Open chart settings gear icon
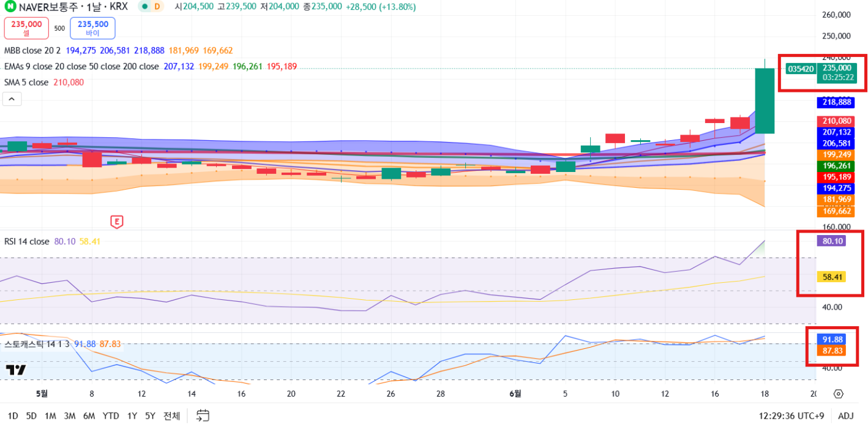 click(839, 394)
